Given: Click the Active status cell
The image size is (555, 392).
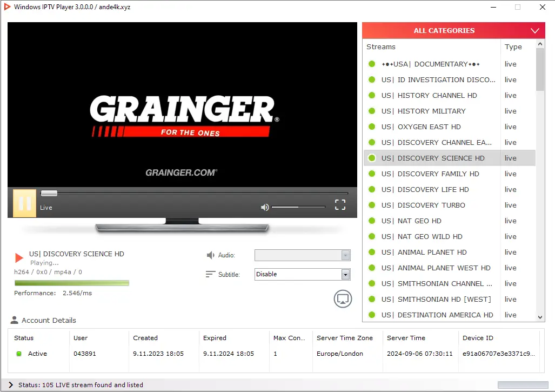Looking at the screenshot, I should tap(37, 354).
